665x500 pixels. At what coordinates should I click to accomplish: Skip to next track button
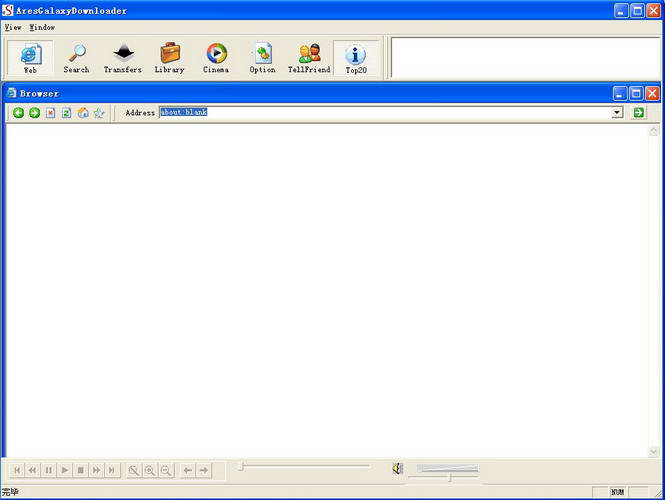[112, 470]
